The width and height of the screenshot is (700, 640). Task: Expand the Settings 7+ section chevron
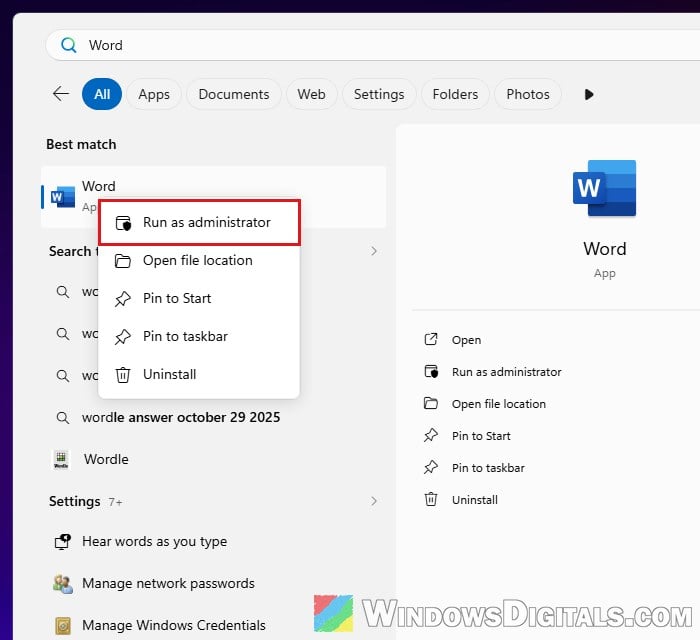374,501
